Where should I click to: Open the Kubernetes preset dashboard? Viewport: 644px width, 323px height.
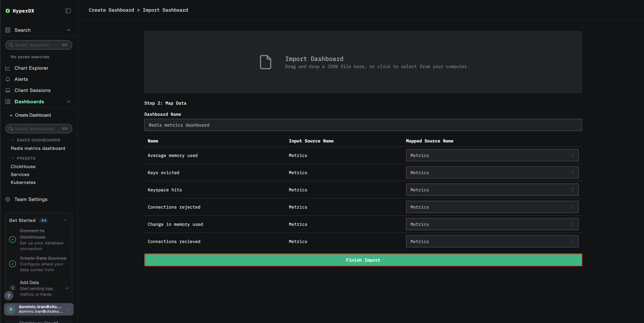pyautogui.click(x=23, y=182)
